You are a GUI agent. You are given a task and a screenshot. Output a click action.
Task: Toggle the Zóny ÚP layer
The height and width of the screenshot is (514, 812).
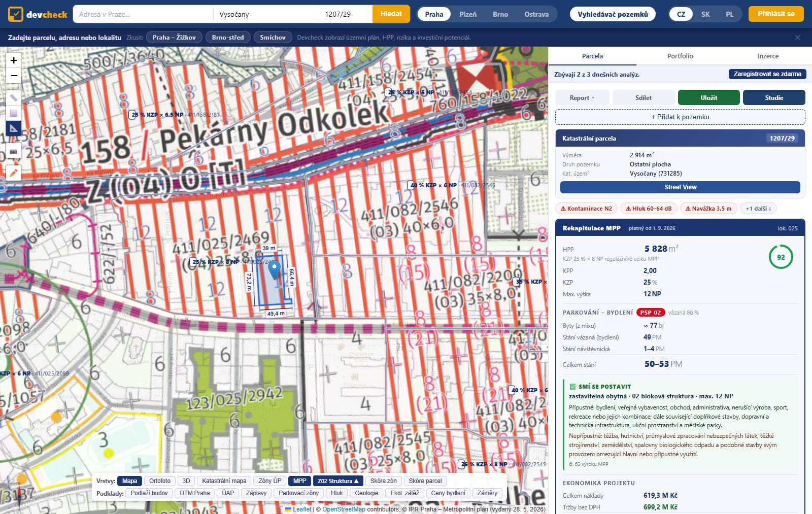click(269, 481)
